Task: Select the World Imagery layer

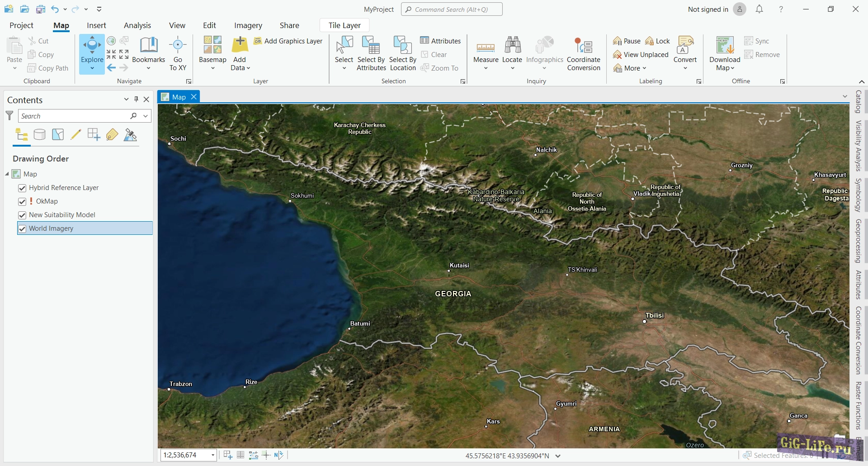Action: (x=51, y=228)
